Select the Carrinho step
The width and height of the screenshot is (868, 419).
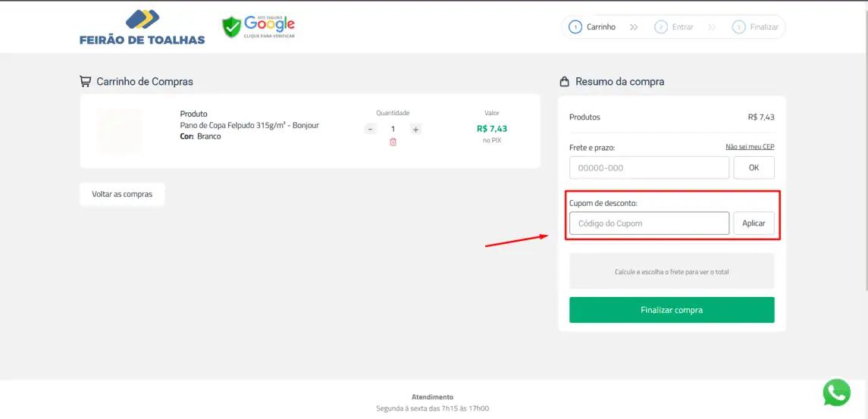point(592,27)
